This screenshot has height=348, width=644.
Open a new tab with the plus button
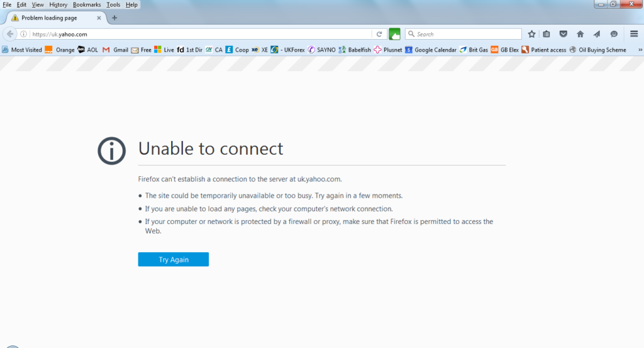pos(114,18)
